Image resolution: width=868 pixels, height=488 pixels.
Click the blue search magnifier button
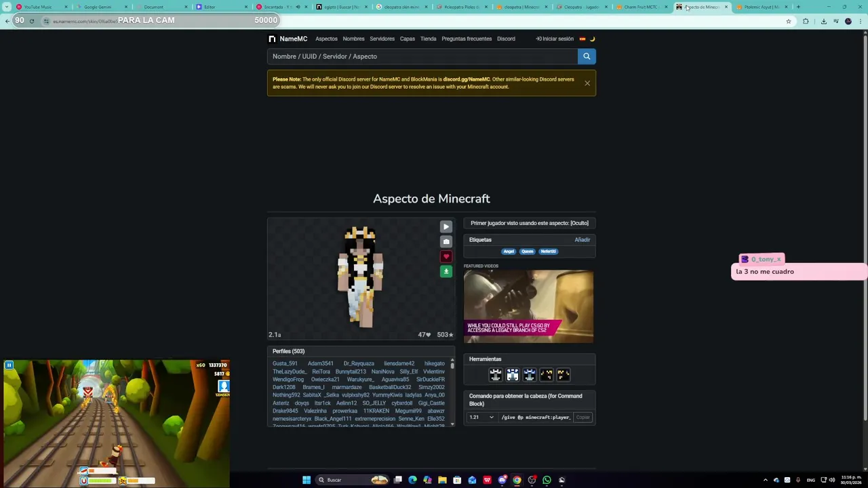coord(587,56)
